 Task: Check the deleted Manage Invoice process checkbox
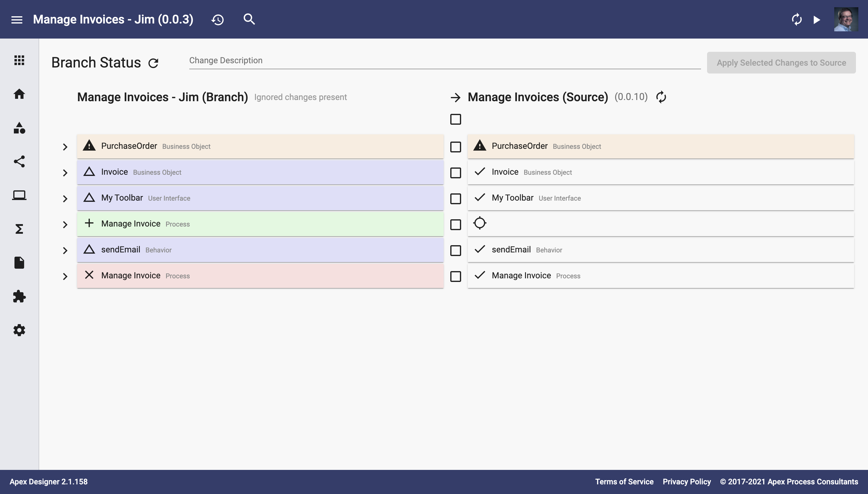(456, 277)
